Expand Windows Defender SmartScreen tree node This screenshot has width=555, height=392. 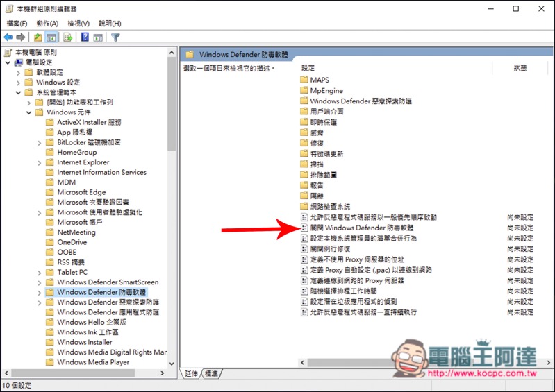40,283
